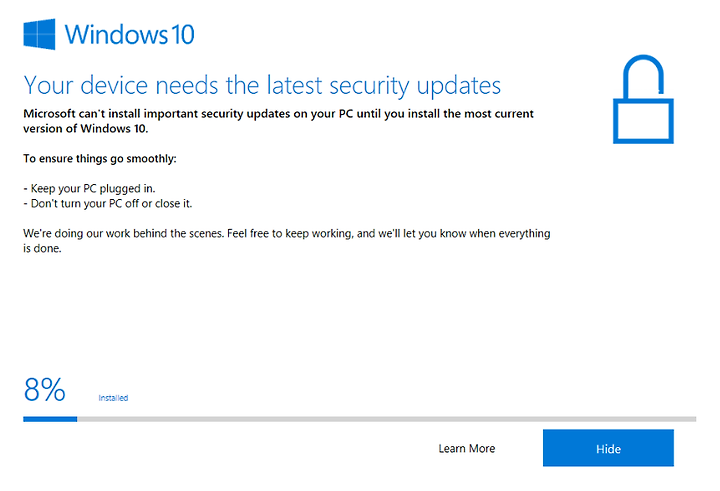Click the small Installed status label
This screenshot has width=720, height=491.
click(113, 398)
